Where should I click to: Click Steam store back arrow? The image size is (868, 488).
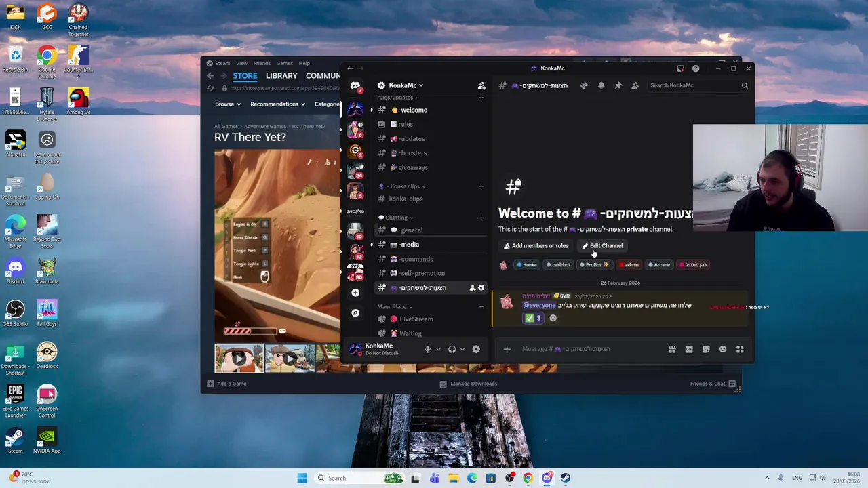pyautogui.click(x=210, y=76)
